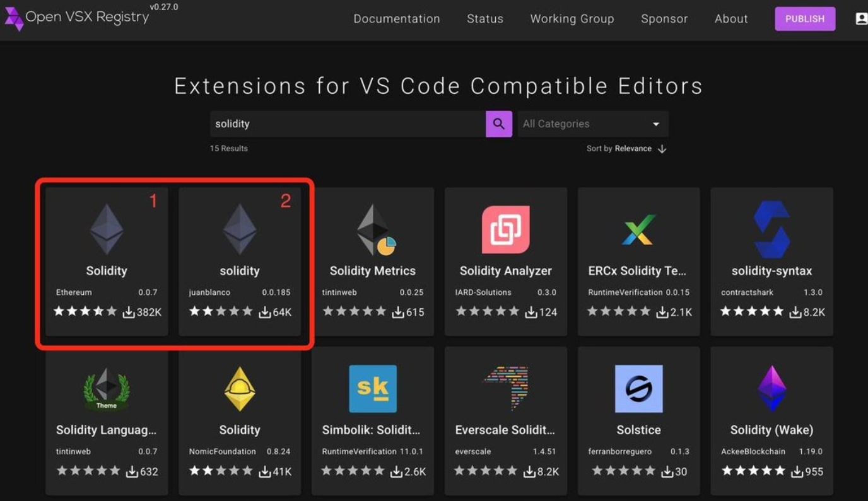868x501 pixels.
Task: Open the Solidity Analyzer pink icon
Action: (505, 229)
